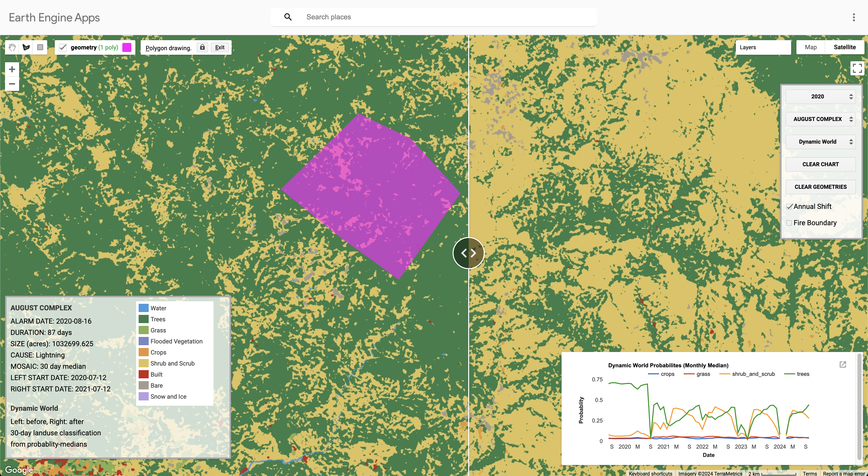This screenshot has width=868, height=476.
Task: Enable the Fire Boundary checkbox
Action: click(789, 223)
